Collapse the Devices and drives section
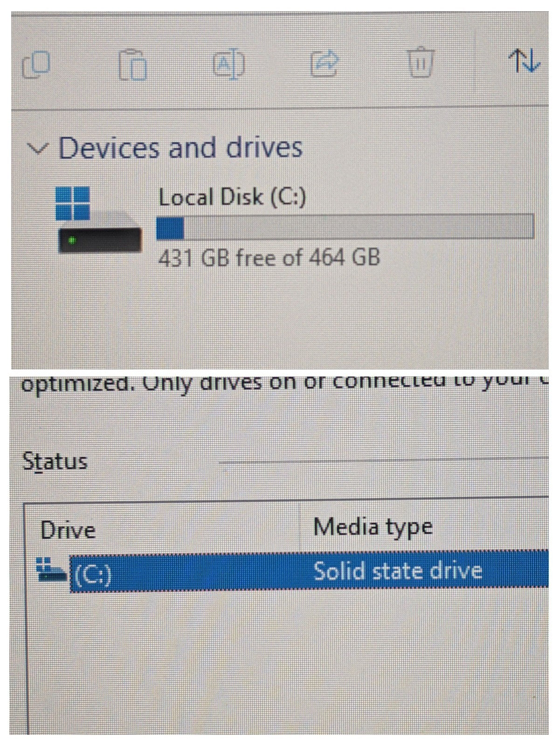Viewport: 560px width, 746px height. coord(37,148)
